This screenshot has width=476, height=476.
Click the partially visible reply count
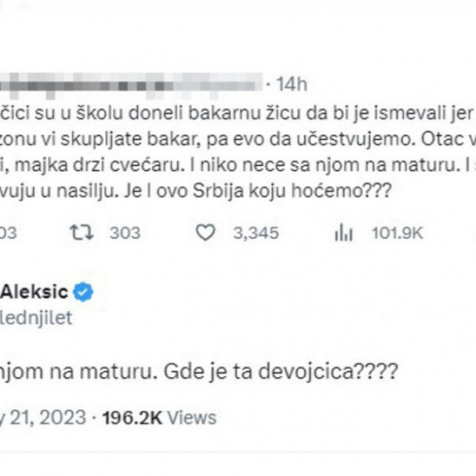(x=7, y=234)
